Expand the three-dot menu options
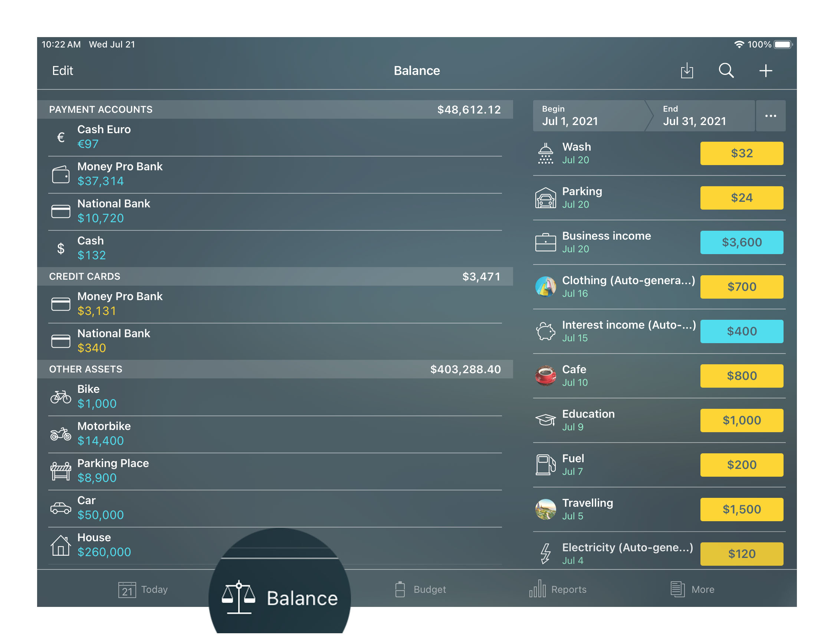Image resolution: width=834 pixels, height=644 pixels. [770, 116]
